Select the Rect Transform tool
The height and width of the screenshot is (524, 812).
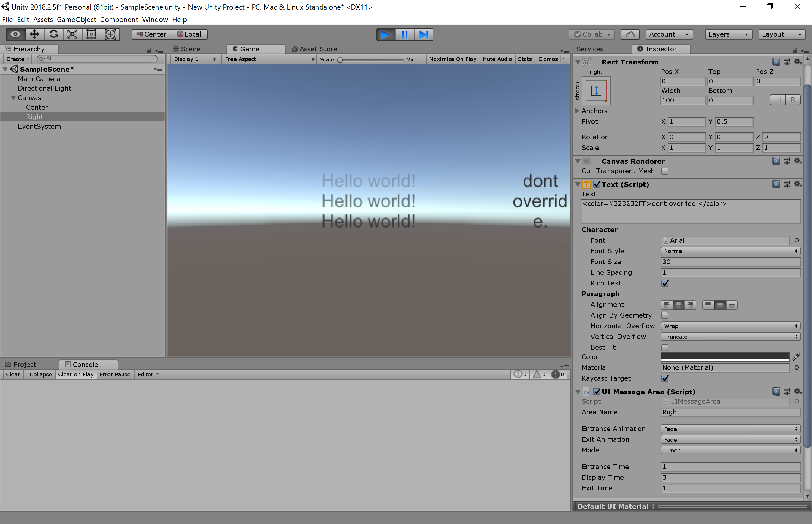tap(91, 34)
